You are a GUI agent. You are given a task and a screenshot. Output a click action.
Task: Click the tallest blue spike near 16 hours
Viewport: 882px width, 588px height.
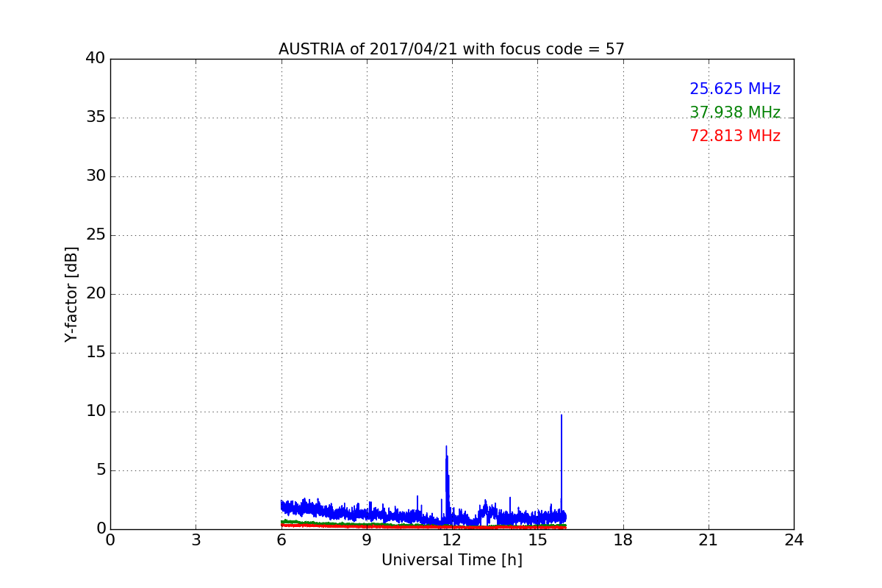562,416
